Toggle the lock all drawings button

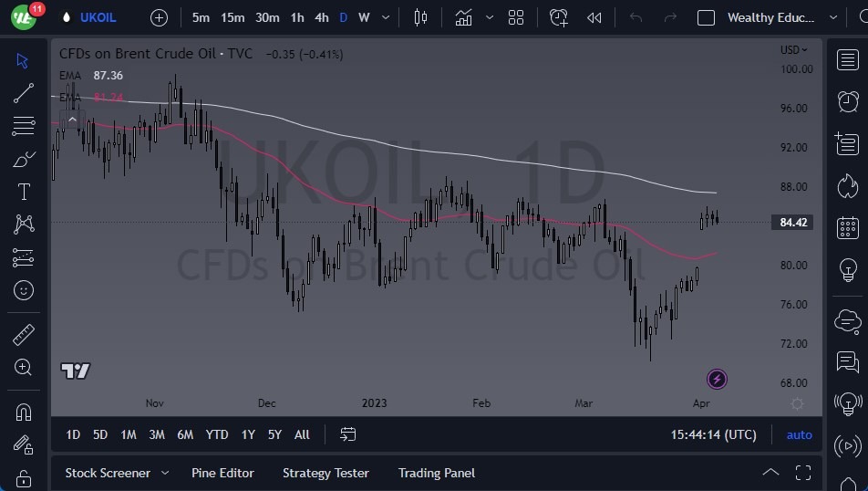click(23, 478)
